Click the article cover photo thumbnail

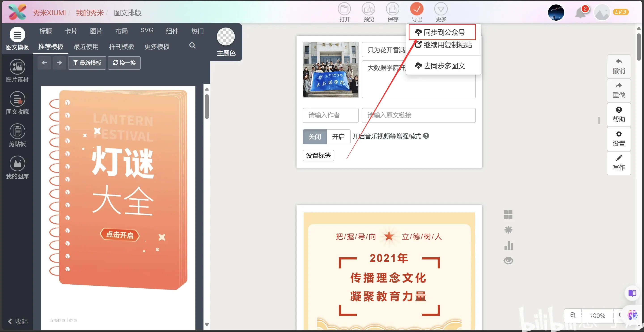330,70
